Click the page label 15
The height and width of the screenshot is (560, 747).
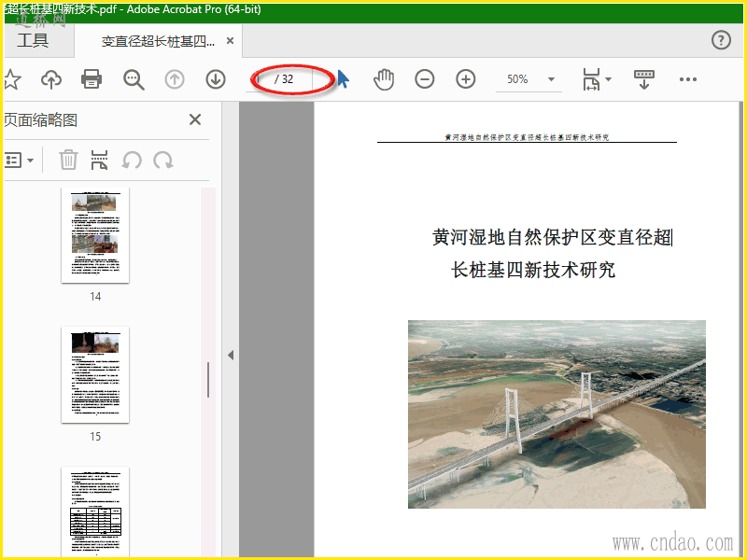pos(95,436)
